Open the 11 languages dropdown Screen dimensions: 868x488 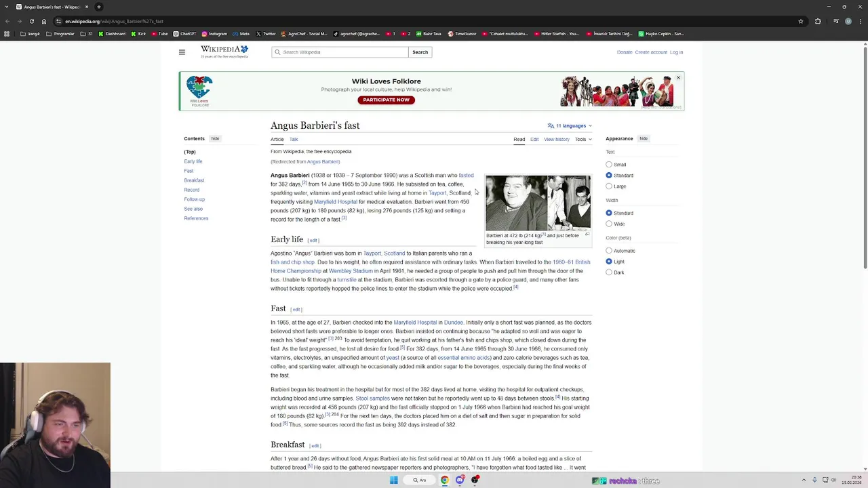[570, 125]
